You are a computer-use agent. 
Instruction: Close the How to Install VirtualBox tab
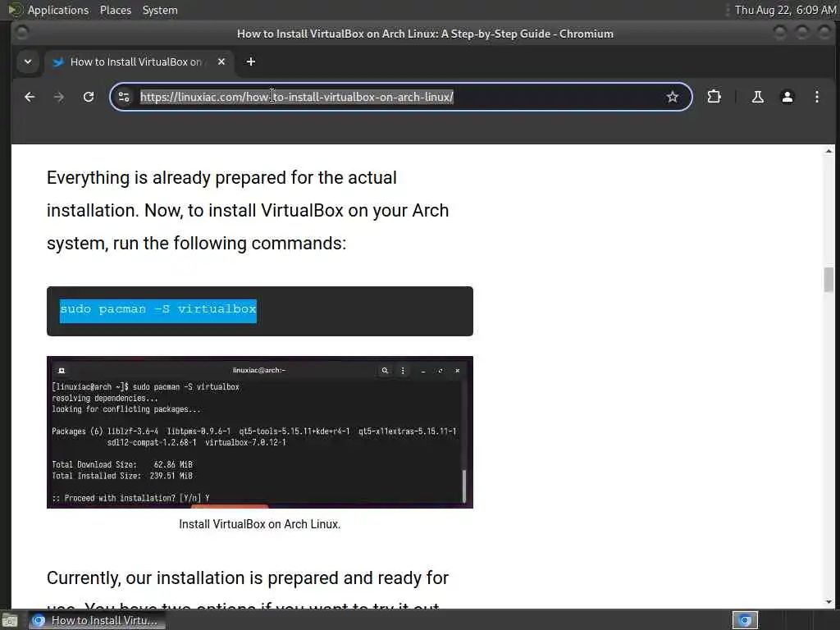pos(221,62)
